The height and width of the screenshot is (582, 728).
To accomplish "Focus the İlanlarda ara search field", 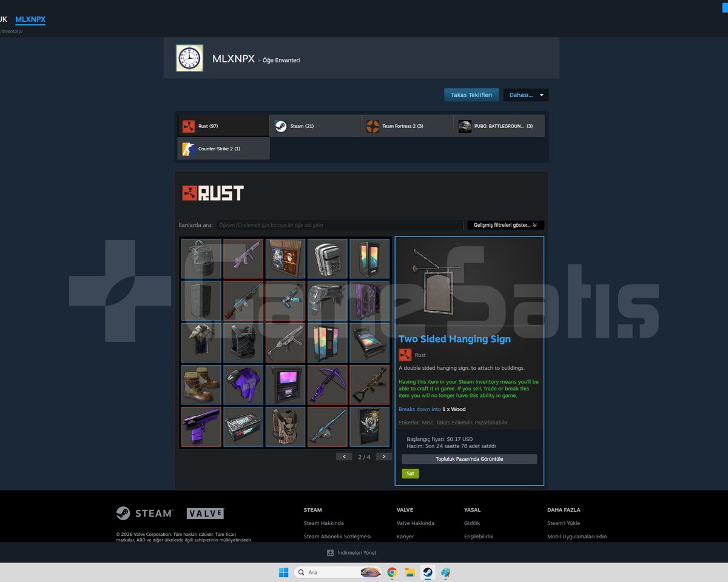I will [x=340, y=225].
